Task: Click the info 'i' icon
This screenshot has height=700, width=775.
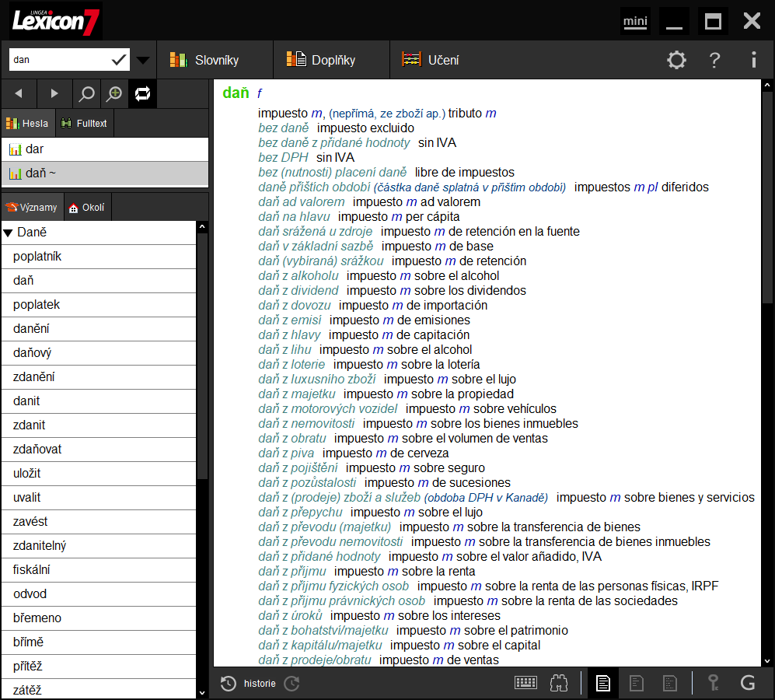Action: click(x=753, y=60)
